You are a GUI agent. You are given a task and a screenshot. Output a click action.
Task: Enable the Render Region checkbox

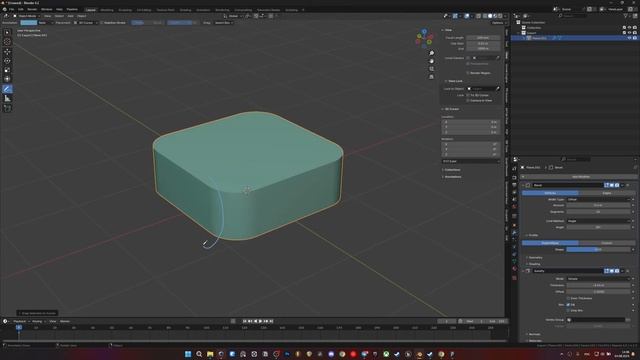(x=468, y=73)
